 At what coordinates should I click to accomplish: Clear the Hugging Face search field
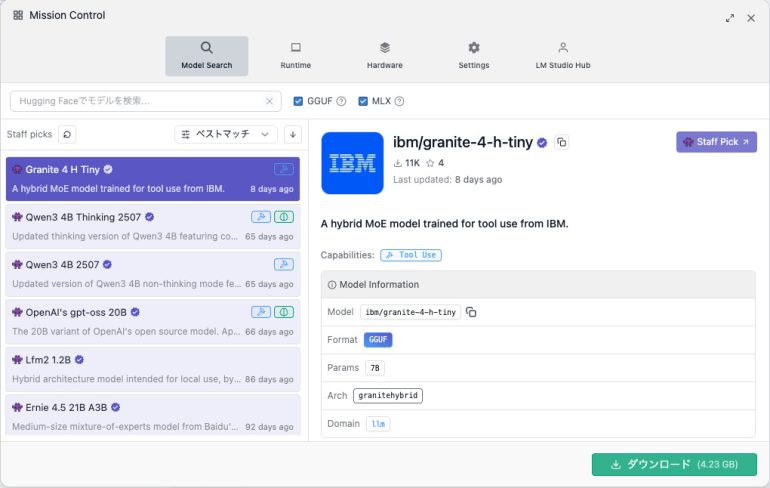click(269, 101)
